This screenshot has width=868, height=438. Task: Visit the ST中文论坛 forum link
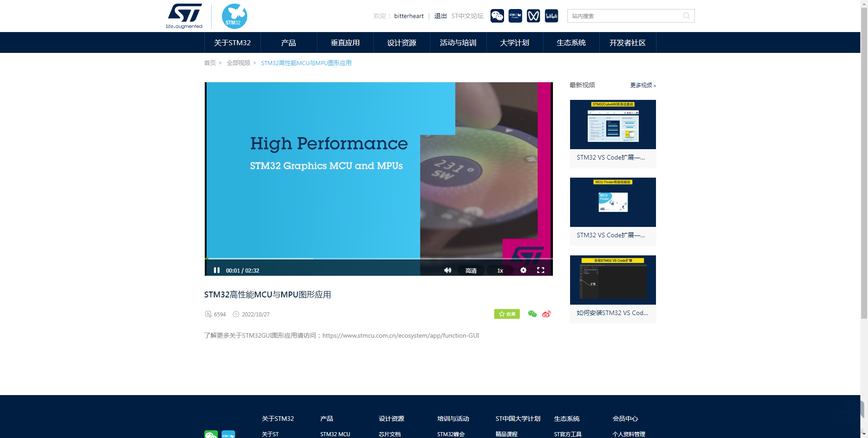(x=467, y=16)
